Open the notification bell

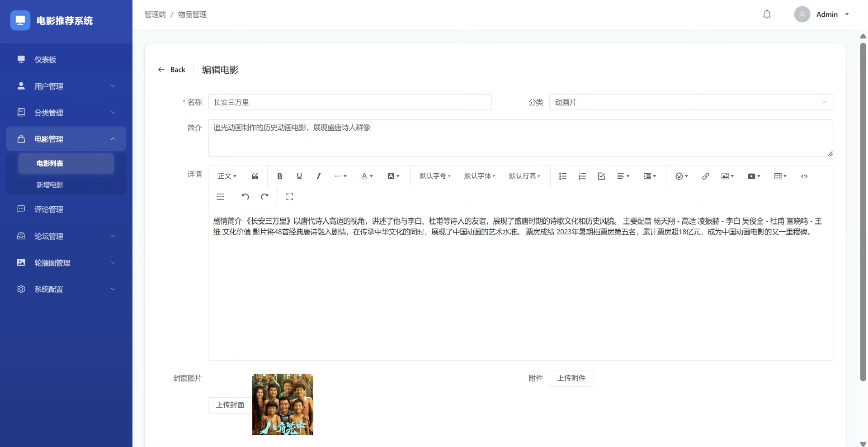point(767,14)
